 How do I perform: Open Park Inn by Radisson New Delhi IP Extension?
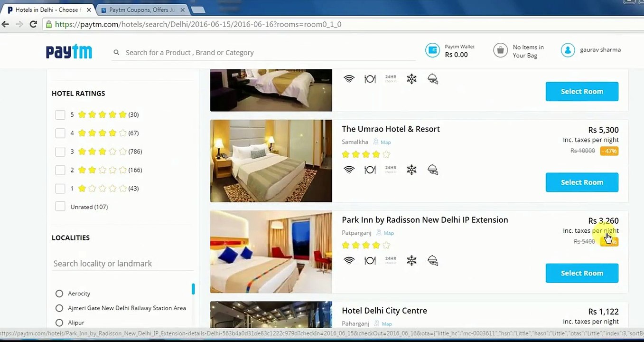coord(425,220)
